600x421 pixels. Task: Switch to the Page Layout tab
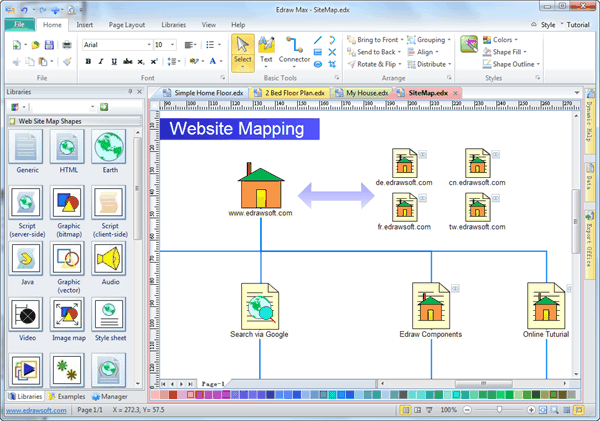127,25
